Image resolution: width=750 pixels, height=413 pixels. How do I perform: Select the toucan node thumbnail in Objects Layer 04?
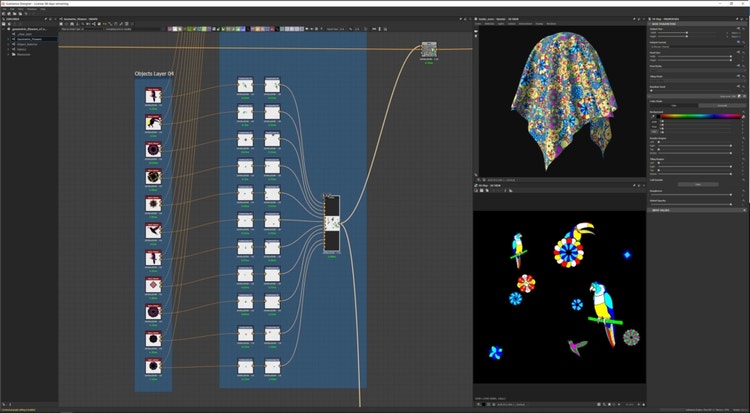tap(153, 122)
